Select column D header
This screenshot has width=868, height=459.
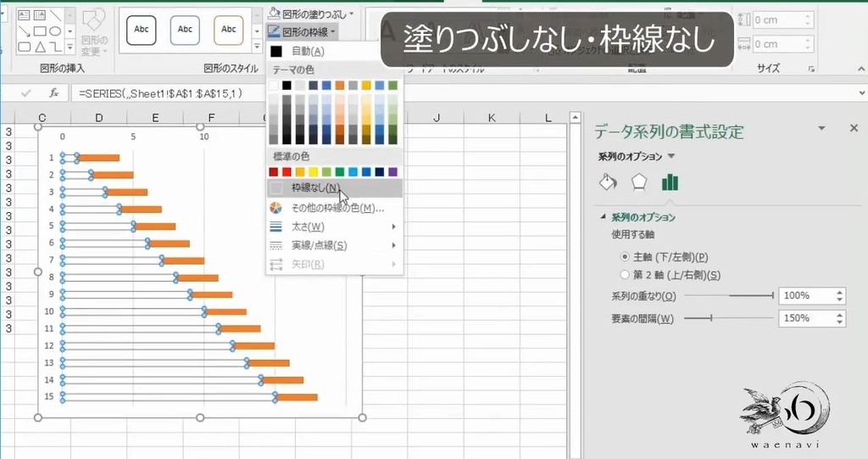[x=98, y=118]
